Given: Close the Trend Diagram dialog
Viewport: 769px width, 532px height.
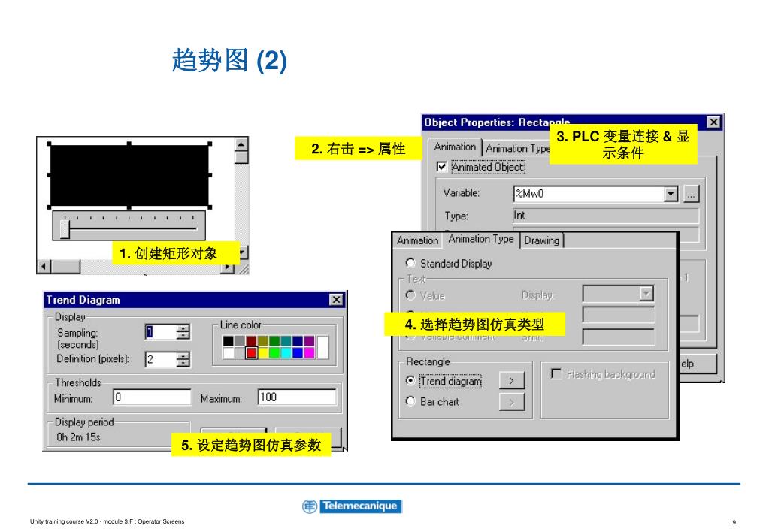Looking at the screenshot, I should tap(336, 300).
